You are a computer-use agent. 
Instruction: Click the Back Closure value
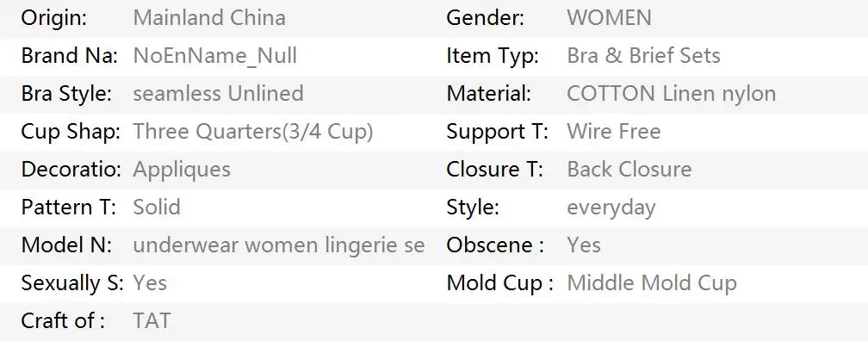point(629,169)
